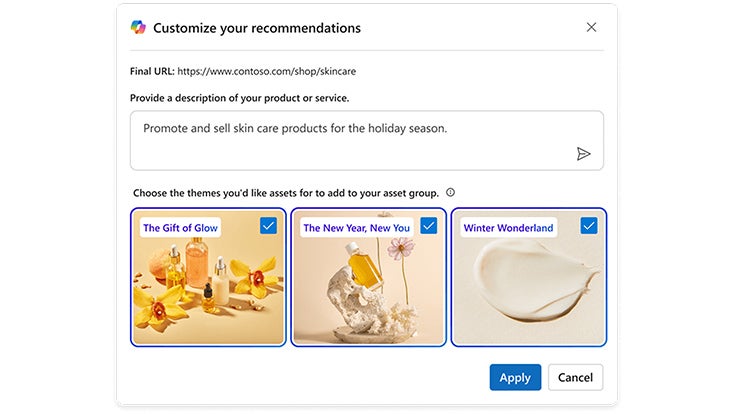Viewport: 734px width, 414px height.
Task: Toggle The New Year, New You checkbox
Action: (x=428, y=226)
